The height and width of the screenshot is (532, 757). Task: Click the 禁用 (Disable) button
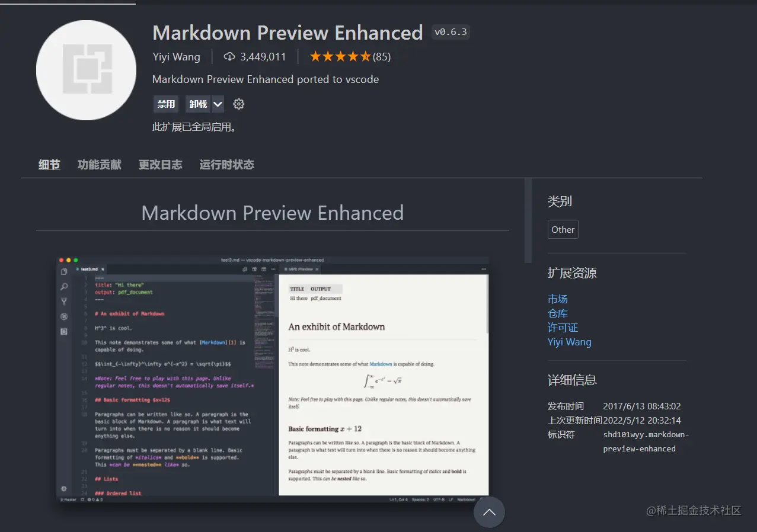click(166, 104)
